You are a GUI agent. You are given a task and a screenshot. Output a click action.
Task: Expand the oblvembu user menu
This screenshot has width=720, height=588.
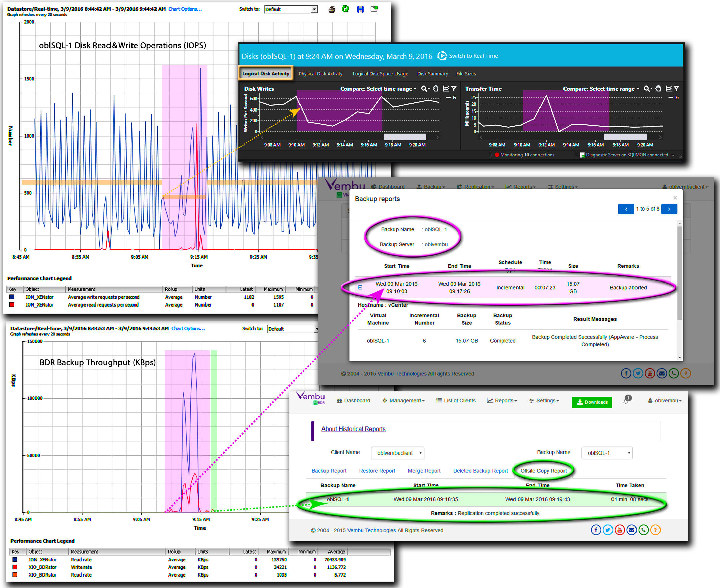665,401
